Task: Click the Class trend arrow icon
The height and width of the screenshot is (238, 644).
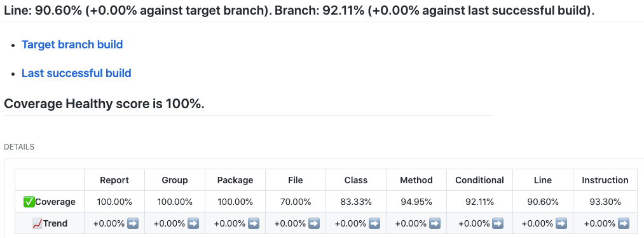Action: 374,223
